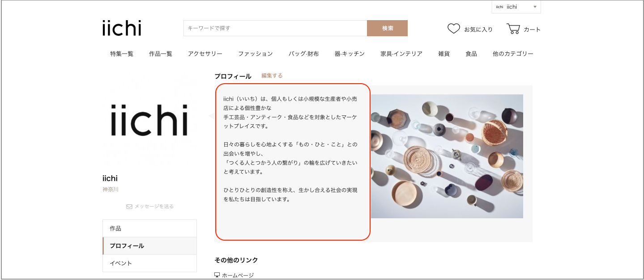Click その他のリンク heading
Screen dimensions: 644x280
pos(236,260)
